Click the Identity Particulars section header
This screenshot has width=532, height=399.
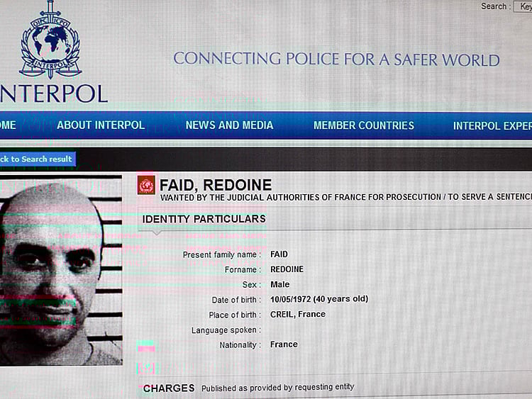[x=204, y=219]
